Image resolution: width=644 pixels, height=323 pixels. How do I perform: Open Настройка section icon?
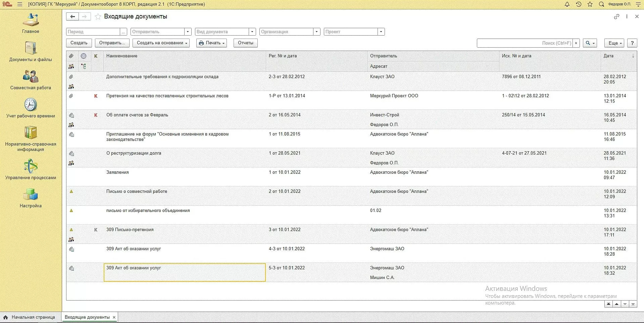(31, 195)
